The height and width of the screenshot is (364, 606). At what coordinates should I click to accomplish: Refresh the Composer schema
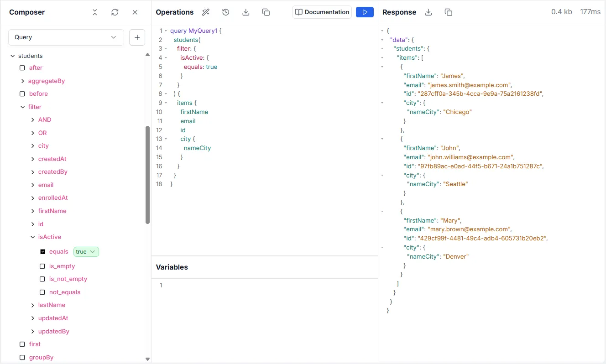(x=115, y=12)
